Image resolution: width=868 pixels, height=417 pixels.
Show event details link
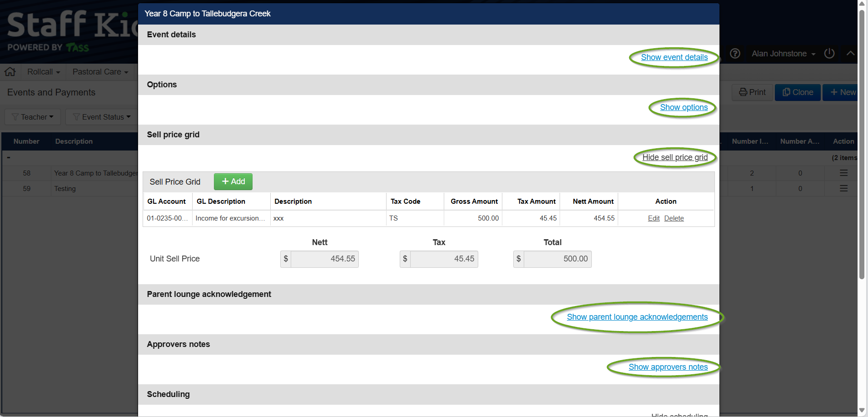coord(674,57)
